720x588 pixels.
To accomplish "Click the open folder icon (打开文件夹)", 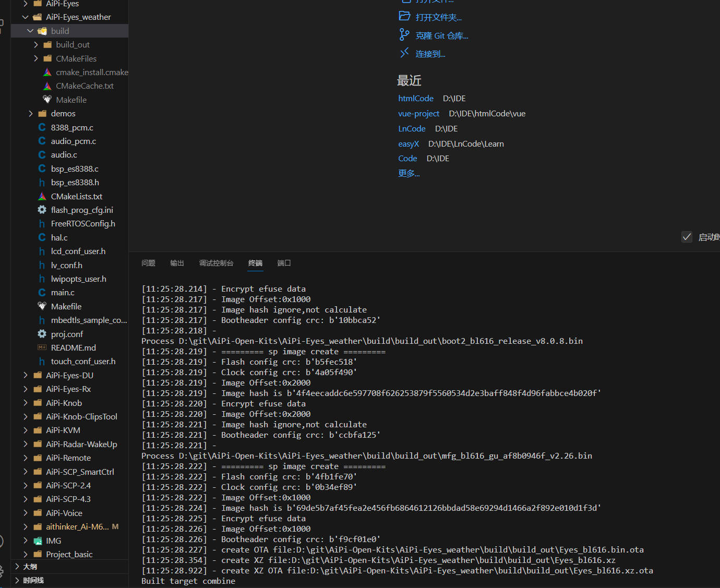I will point(404,16).
